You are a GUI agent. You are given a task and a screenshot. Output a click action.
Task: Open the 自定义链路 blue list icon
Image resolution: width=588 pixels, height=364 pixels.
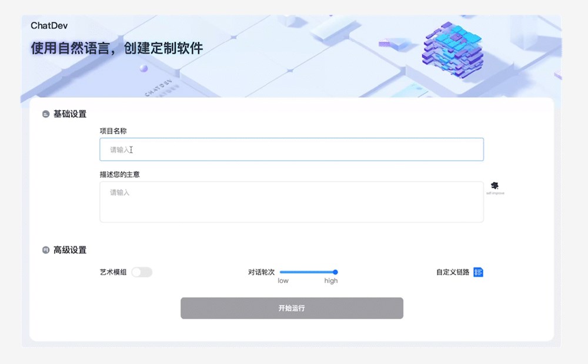[x=478, y=272]
